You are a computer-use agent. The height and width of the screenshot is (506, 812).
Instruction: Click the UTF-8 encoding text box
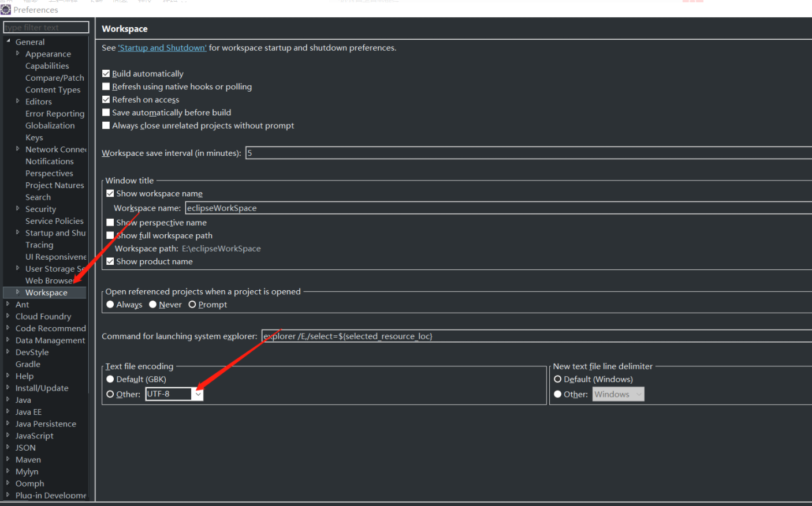169,394
